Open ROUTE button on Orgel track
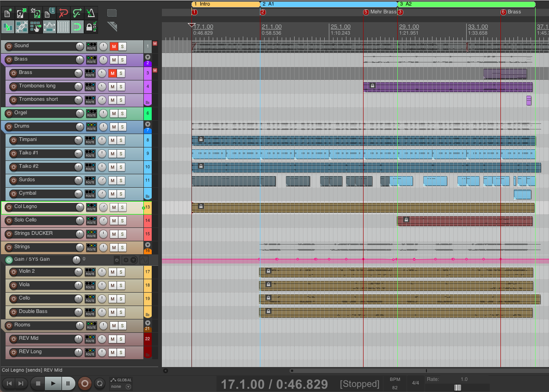Image resolution: width=549 pixels, height=392 pixels. [x=91, y=113]
